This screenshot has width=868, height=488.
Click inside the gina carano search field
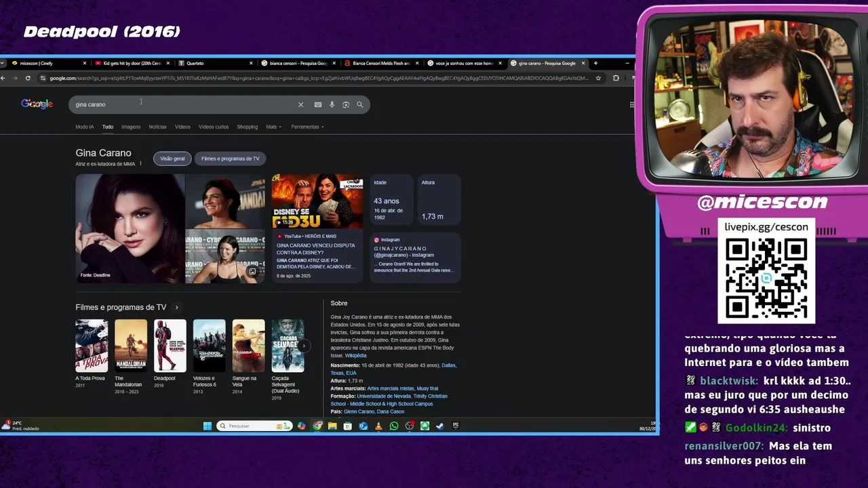[183, 104]
